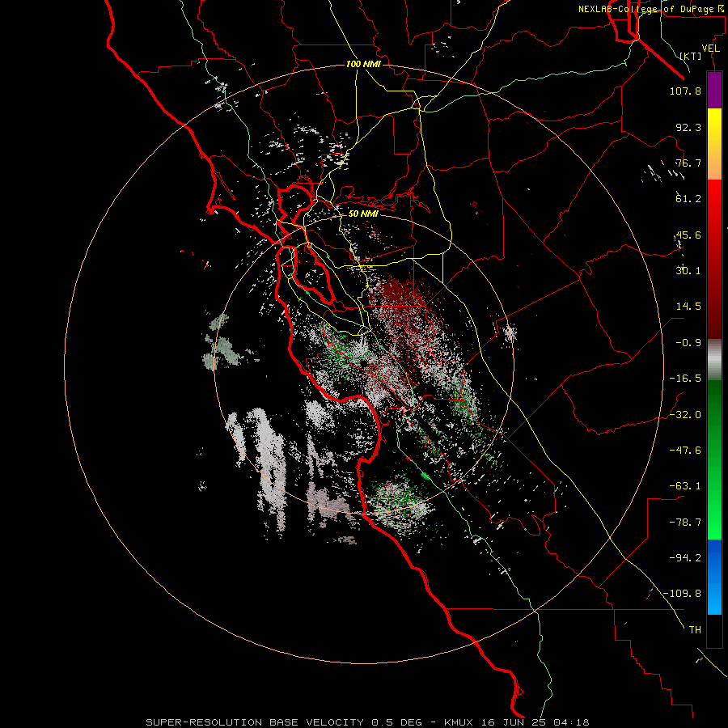The height and width of the screenshot is (728, 728).
Task: Select the 107.8 legend value
Action: [x=685, y=91]
